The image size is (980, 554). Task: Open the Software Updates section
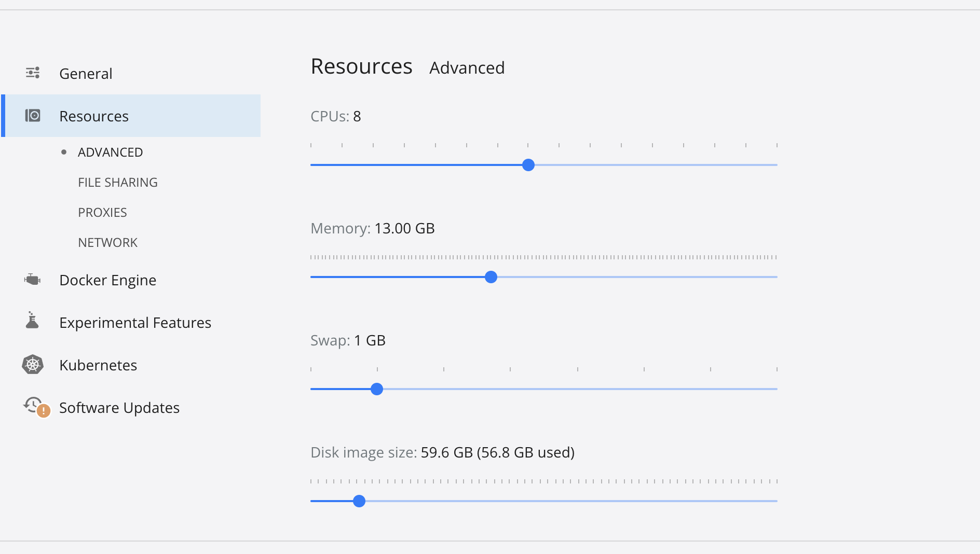(x=119, y=408)
